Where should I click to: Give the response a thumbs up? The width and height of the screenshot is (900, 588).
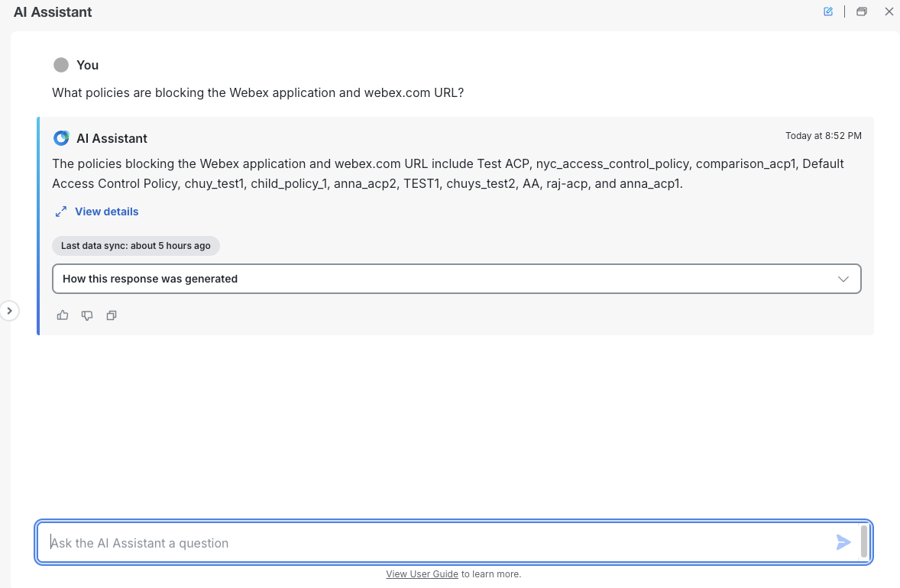click(x=63, y=315)
